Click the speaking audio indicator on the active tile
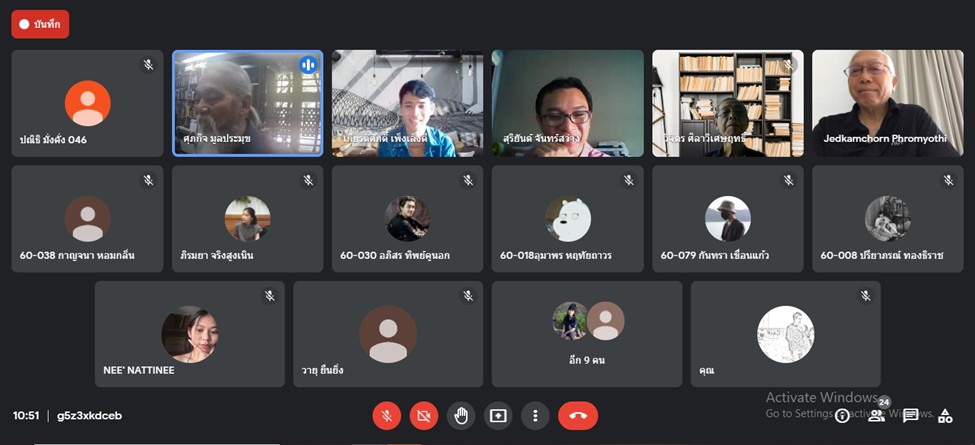This screenshot has width=975, height=445. [308, 65]
